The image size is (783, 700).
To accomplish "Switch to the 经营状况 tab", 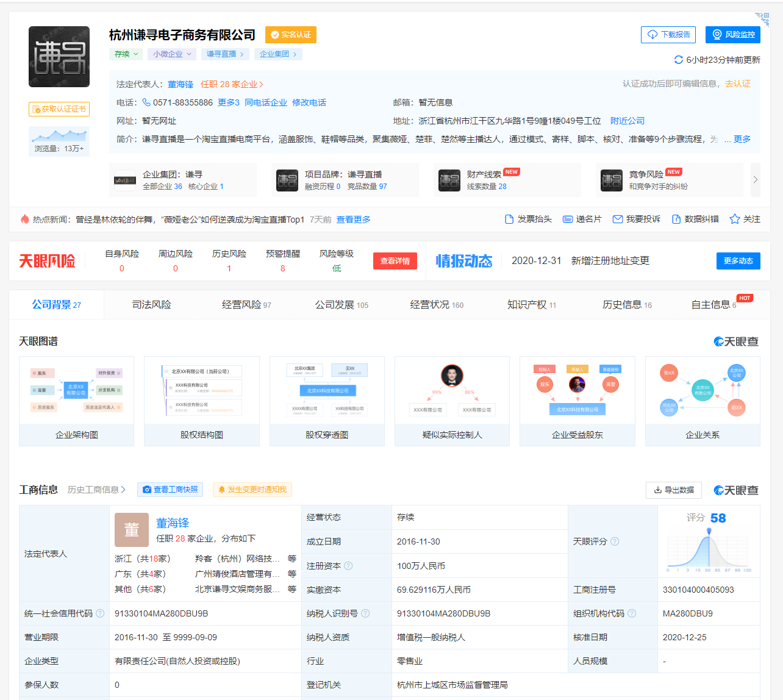I will coord(437,305).
